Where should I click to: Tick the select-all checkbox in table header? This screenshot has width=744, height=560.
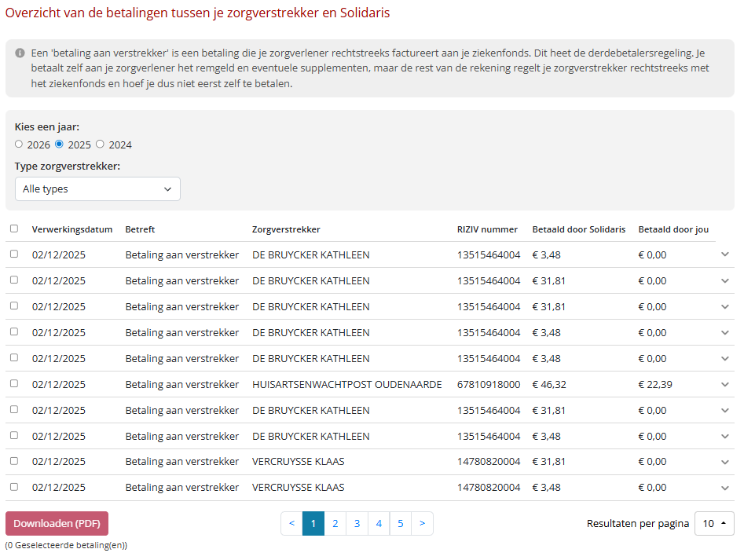tap(14, 229)
